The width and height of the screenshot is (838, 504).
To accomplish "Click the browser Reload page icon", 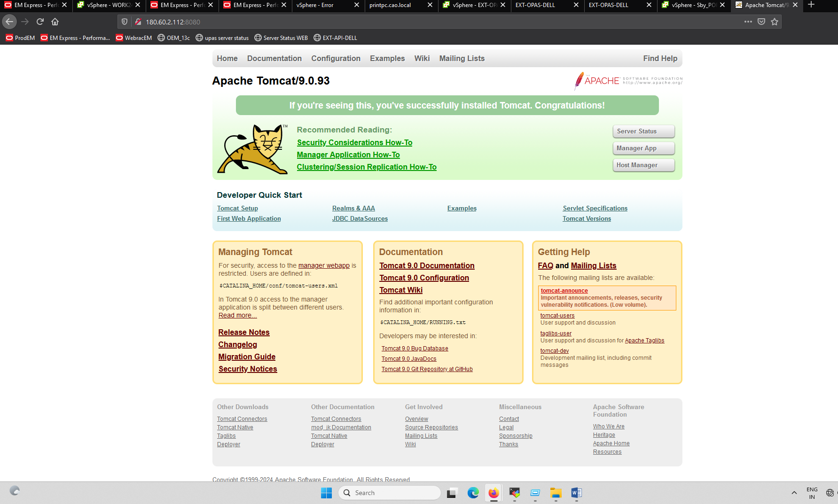I will [x=40, y=22].
